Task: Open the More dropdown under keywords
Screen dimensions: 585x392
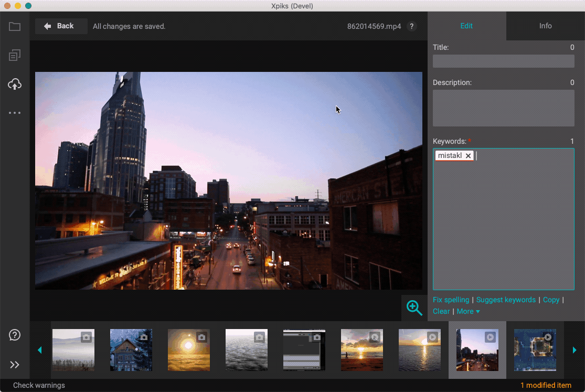Action: [468, 311]
